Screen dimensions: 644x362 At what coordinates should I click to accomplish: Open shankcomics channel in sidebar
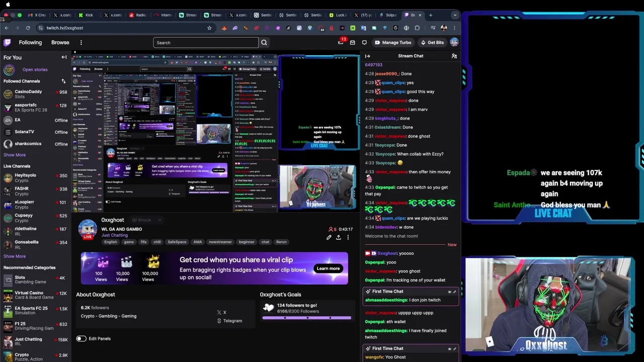(x=35, y=144)
